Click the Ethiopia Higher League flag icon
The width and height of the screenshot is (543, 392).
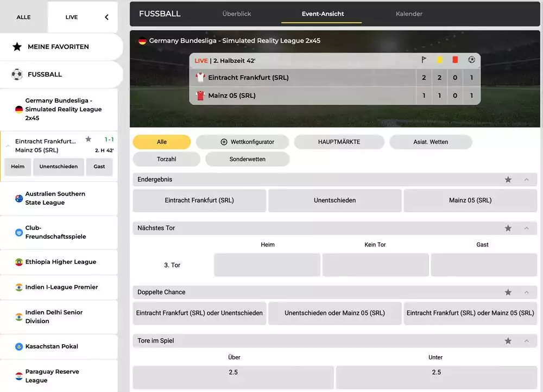(x=19, y=262)
